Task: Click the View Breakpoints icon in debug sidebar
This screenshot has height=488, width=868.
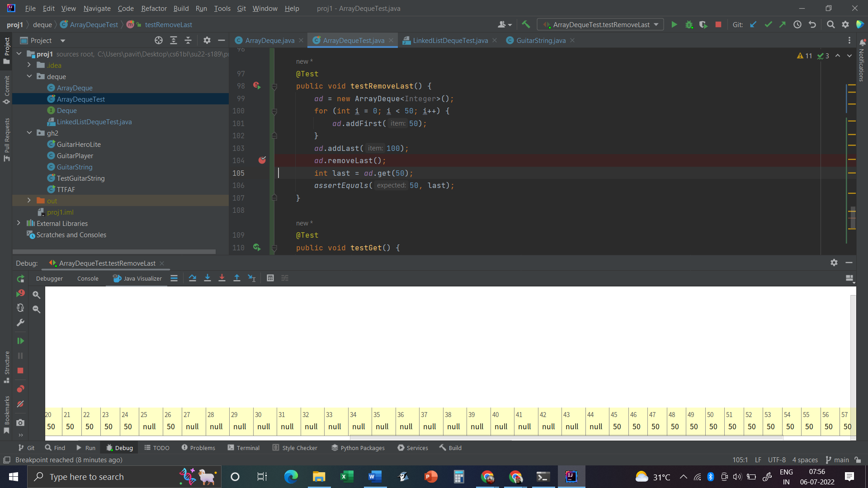Action: pyautogui.click(x=20, y=389)
